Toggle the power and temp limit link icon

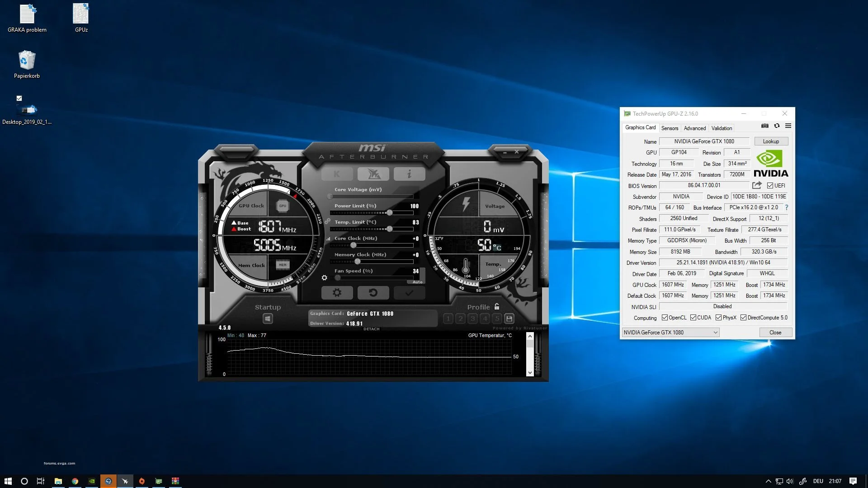click(x=327, y=221)
